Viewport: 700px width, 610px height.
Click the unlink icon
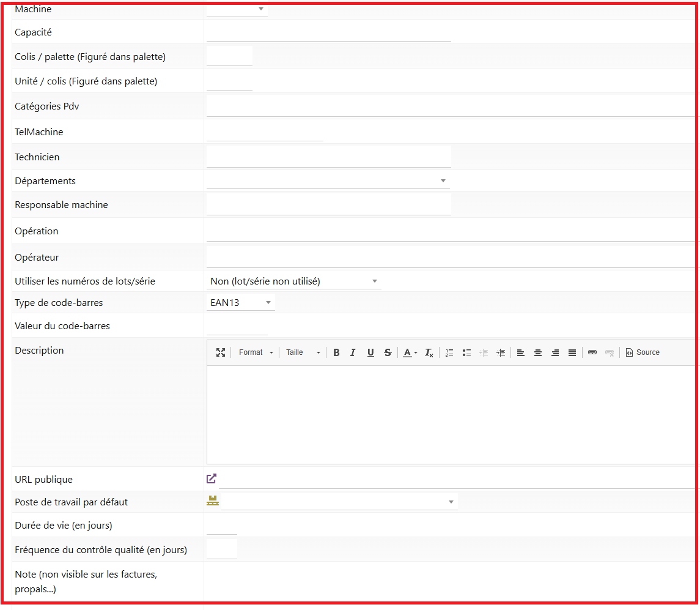610,352
